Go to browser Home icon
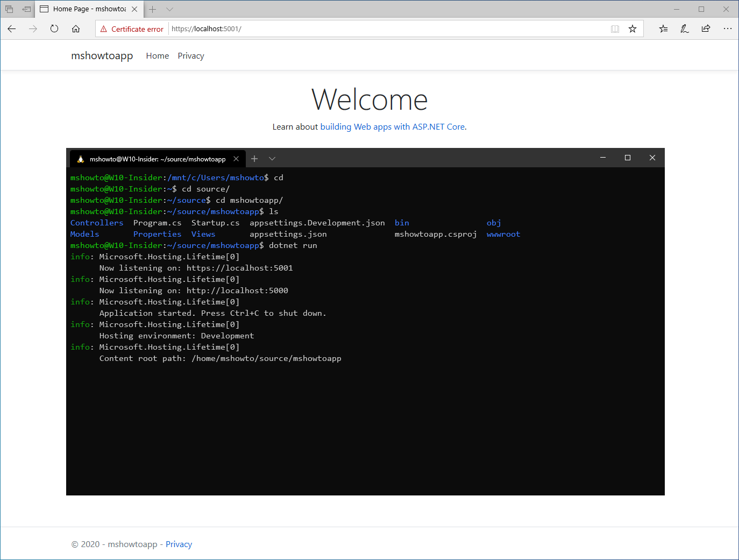The image size is (739, 560). [76, 29]
